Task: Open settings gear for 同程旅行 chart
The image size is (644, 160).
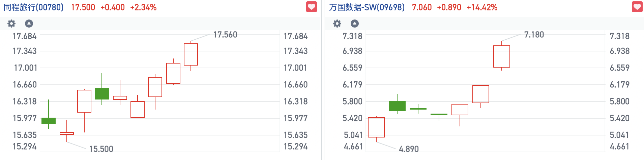Action: coord(11,24)
